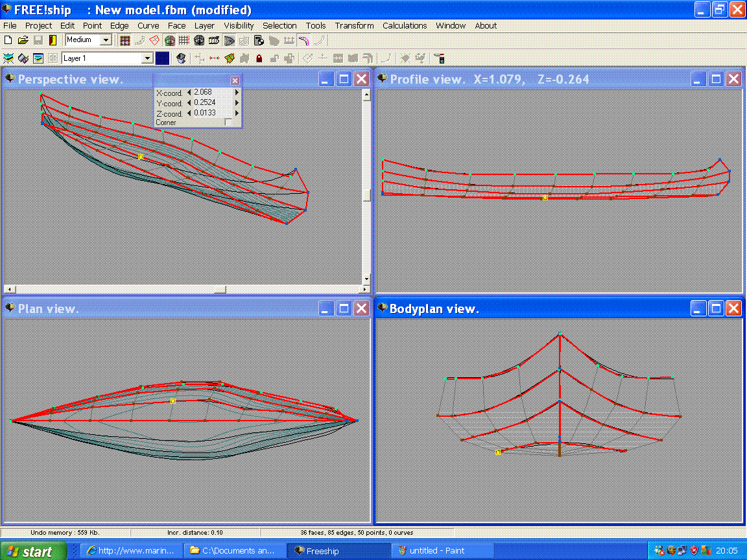This screenshot has height=560, width=747.
Task: Click the greyed diagonals display icon
Action: click(244, 40)
